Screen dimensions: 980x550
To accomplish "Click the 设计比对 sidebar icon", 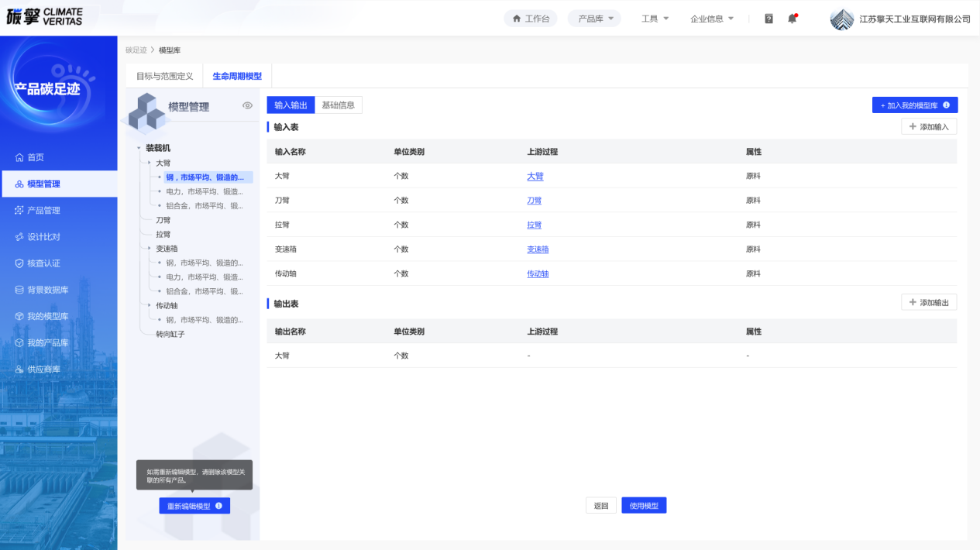I will (x=19, y=237).
